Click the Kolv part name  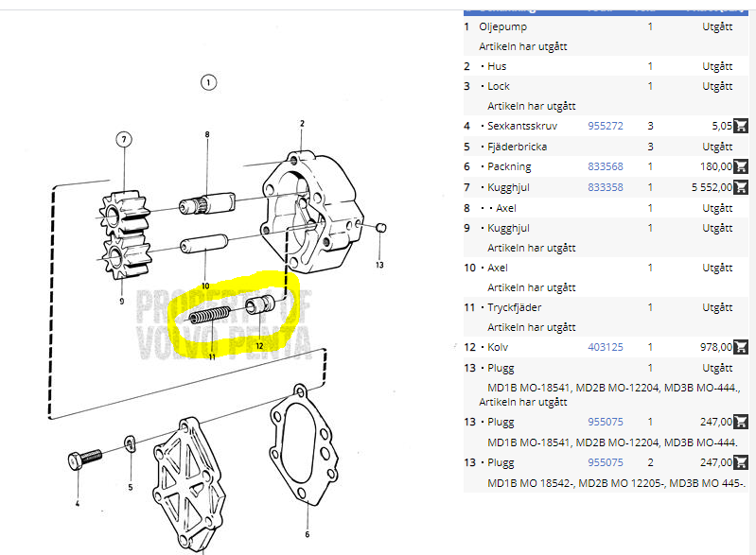(x=498, y=347)
